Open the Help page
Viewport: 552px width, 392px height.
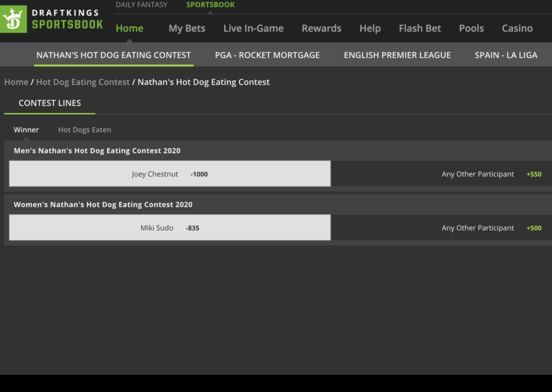(370, 29)
